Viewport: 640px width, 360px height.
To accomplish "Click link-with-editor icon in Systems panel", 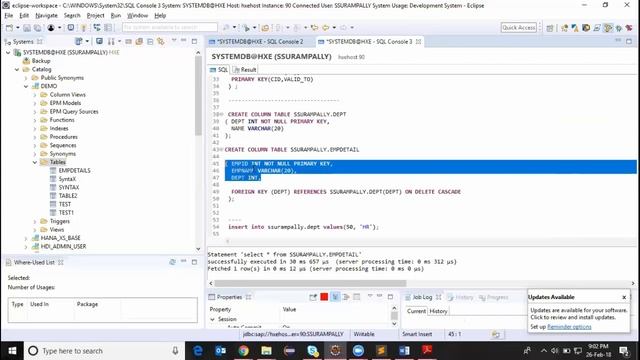I will pos(161,41).
